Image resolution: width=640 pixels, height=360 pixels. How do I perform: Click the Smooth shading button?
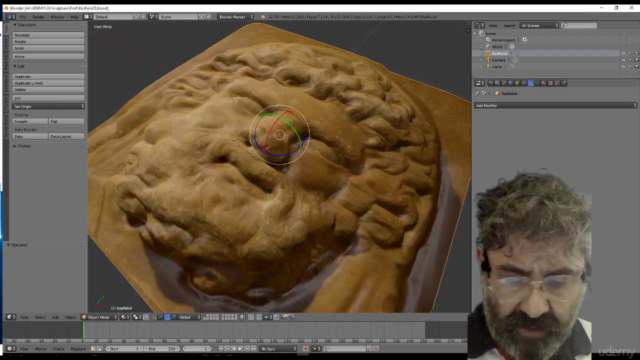(30, 121)
